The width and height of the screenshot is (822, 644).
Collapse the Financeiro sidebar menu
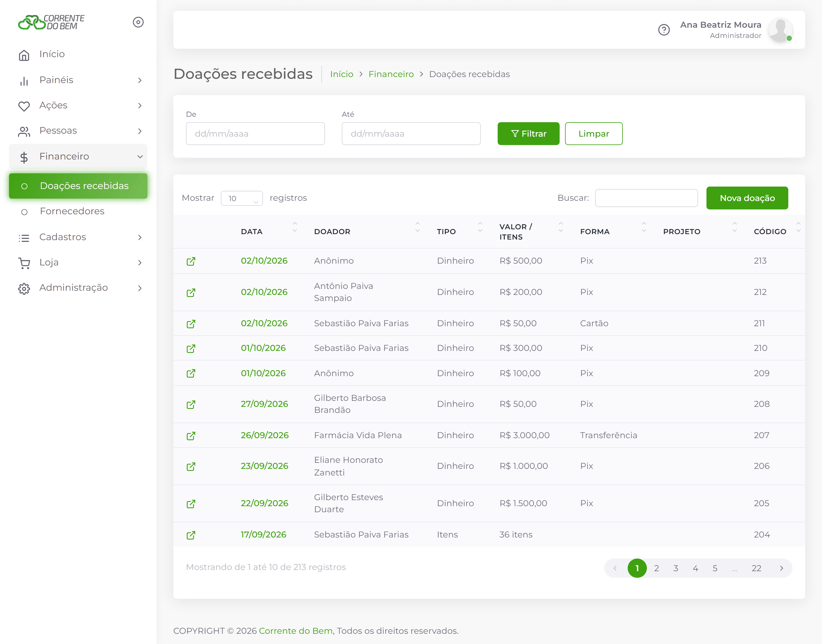(x=78, y=156)
